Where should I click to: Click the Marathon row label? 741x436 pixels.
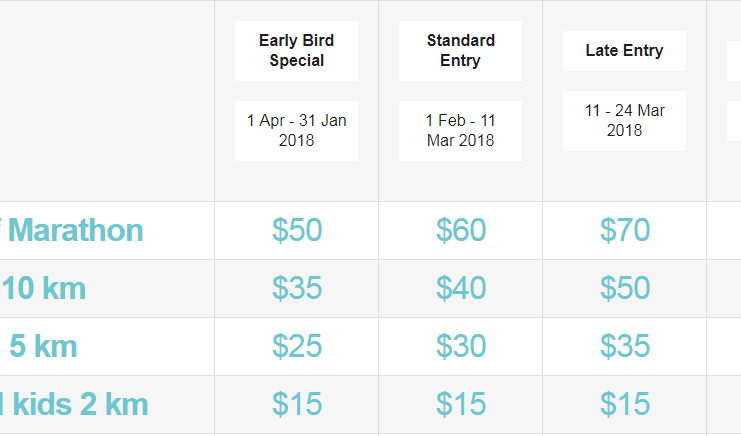(x=75, y=231)
